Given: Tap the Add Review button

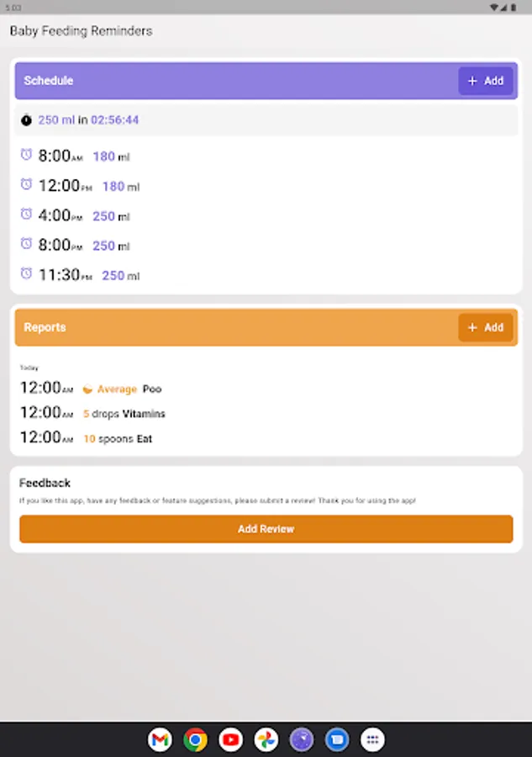Looking at the screenshot, I should click(266, 529).
